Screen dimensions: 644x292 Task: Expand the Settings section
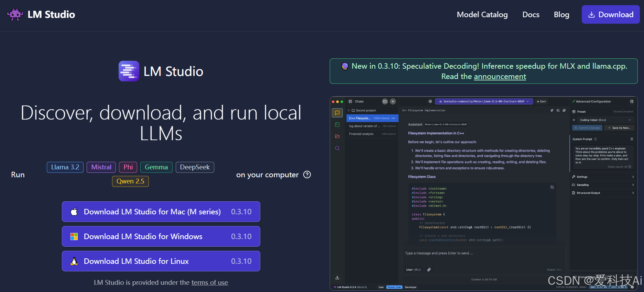click(603, 177)
